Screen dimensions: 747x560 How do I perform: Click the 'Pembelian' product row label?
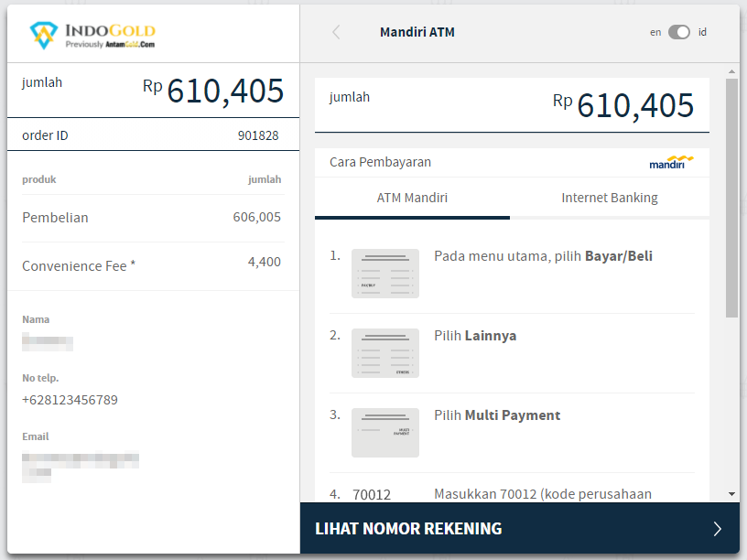click(x=55, y=218)
